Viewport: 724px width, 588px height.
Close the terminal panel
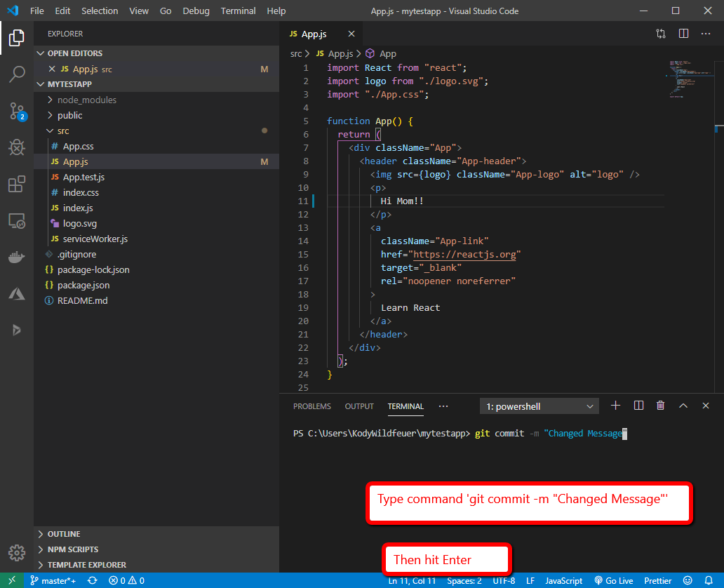(706, 406)
